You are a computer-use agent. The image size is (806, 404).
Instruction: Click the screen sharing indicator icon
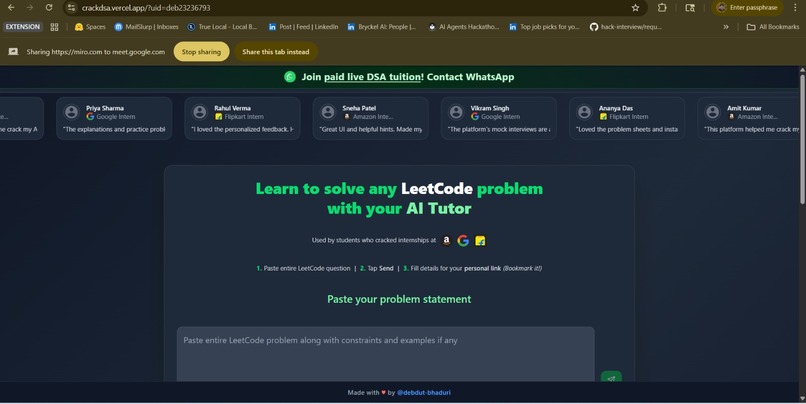[13, 51]
